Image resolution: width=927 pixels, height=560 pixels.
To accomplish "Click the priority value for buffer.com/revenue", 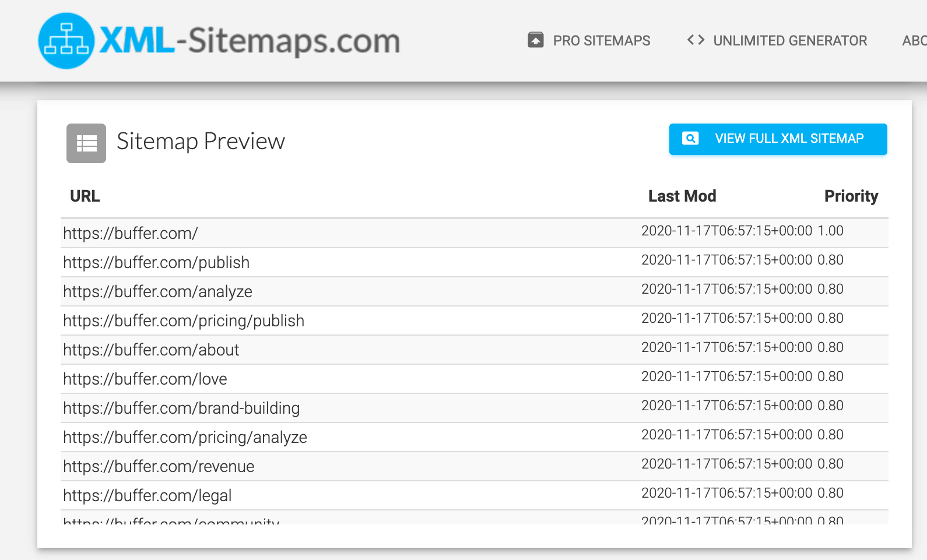I will (x=830, y=464).
